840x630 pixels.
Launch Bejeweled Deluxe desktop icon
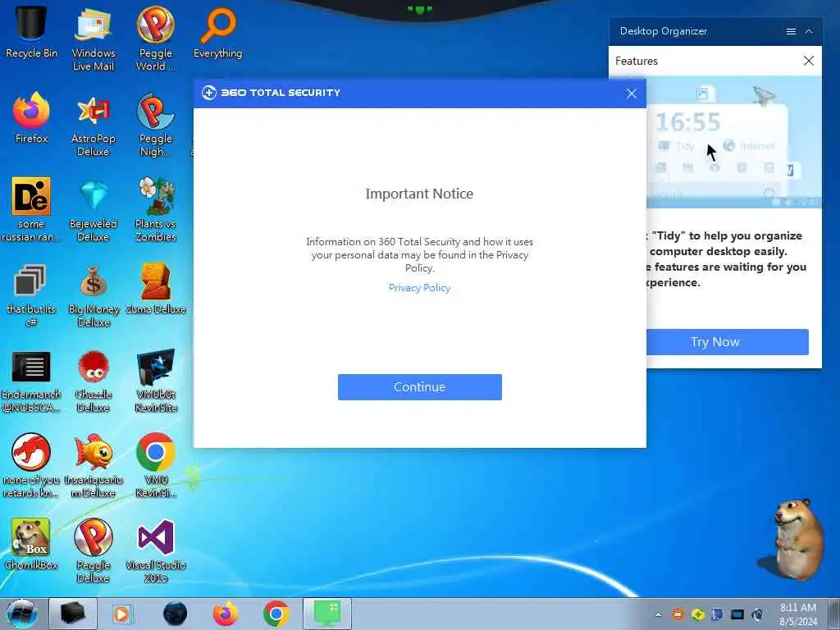point(94,209)
